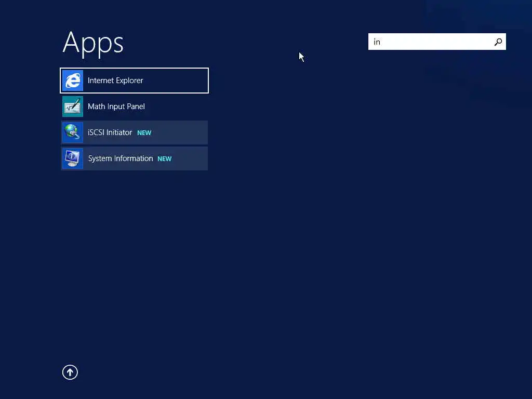Select the Internet Explorer label
The height and width of the screenshot is (399, 532).
(115, 81)
